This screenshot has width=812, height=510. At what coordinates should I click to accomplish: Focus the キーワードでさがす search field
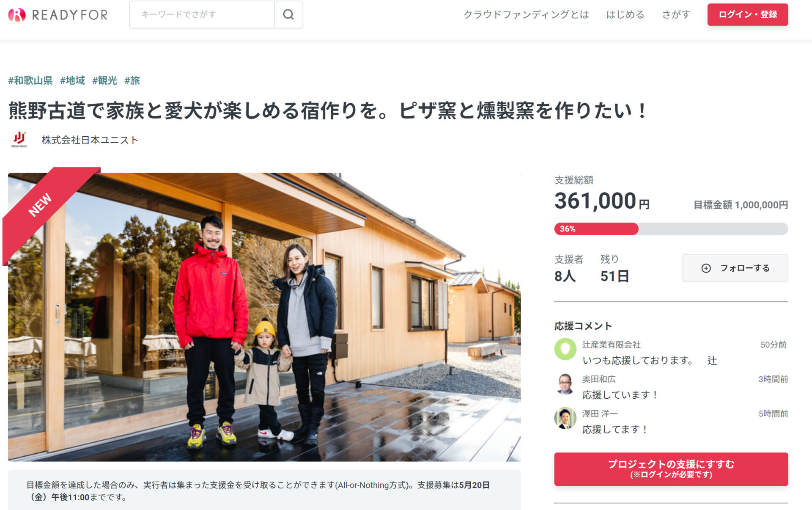point(202,15)
